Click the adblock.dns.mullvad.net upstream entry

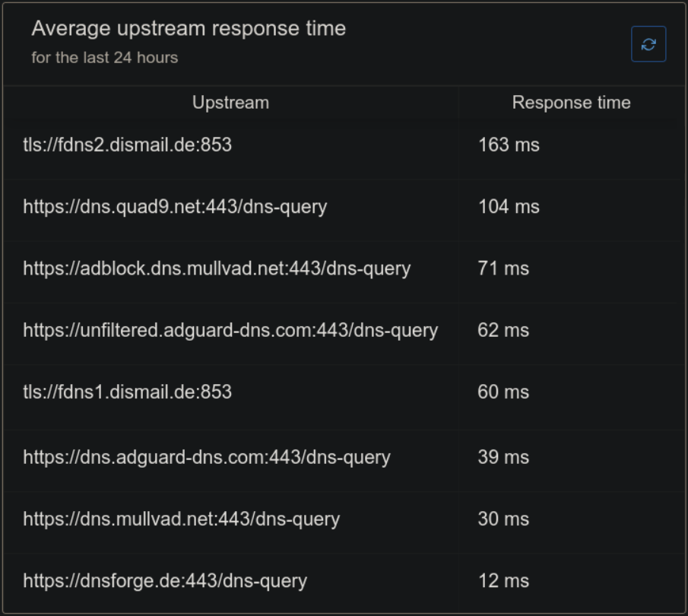217,268
